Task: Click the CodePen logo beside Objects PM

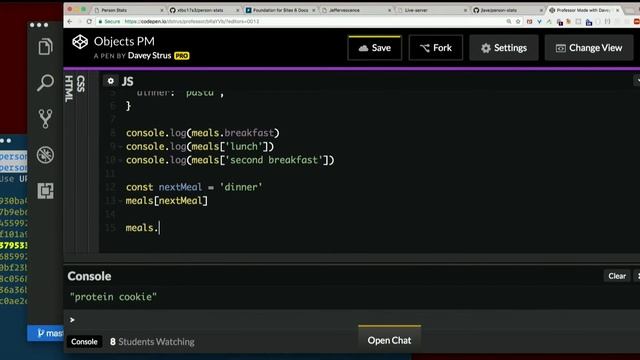Action: (80, 42)
